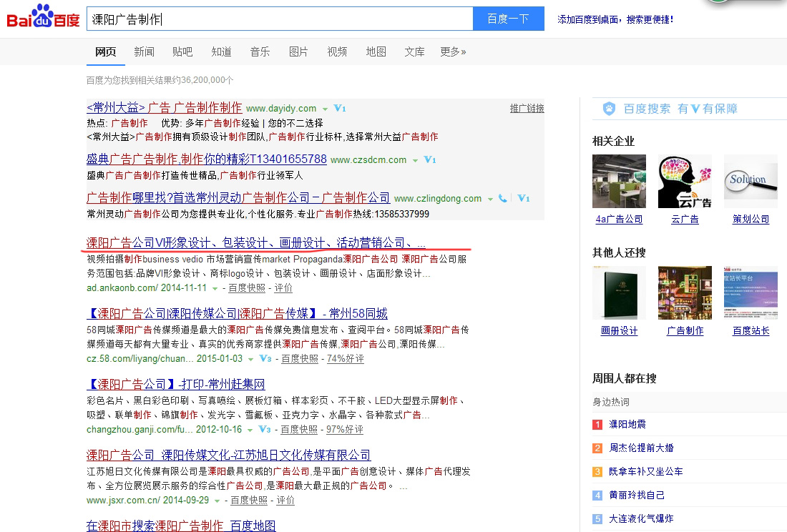This screenshot has height=532, width=787.
Task: Open the 4a广告公司 text link
Action: [x=619, y=219]
